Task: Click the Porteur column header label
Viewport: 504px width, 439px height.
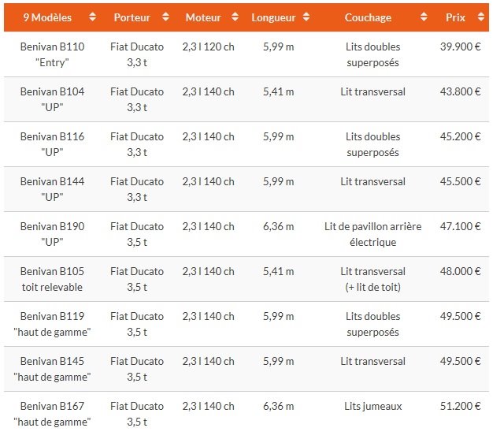Action: click(x=132, y=17)
